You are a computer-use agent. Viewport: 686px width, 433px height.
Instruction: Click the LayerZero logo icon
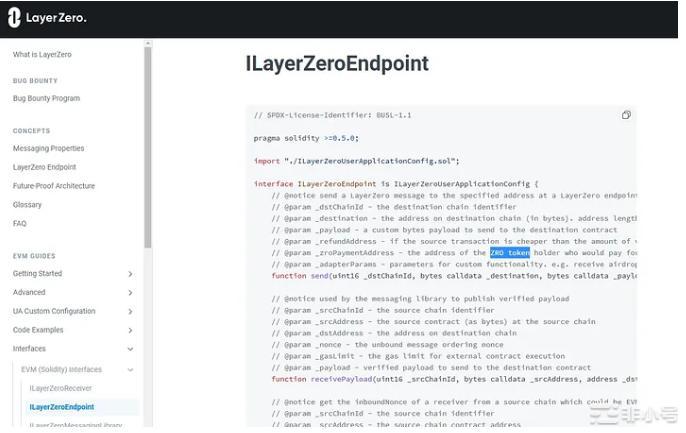click(x=15, y=18)
